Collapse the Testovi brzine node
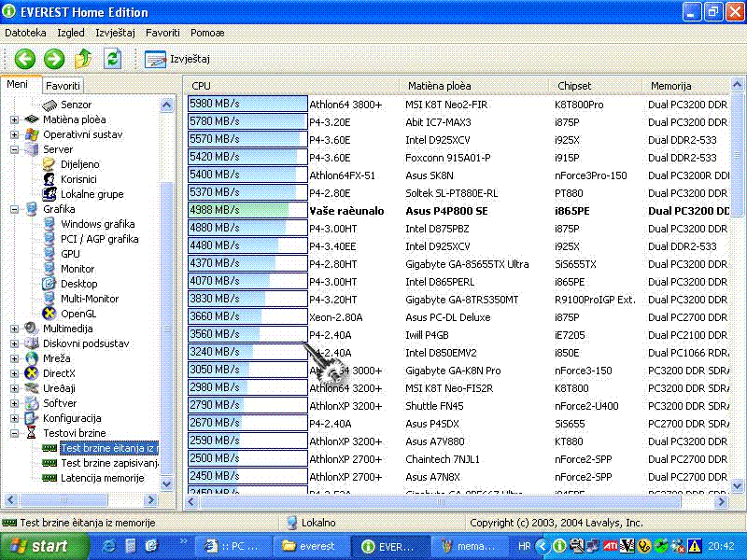This screenshot has width=747, height=560. (x=15, y=433)
